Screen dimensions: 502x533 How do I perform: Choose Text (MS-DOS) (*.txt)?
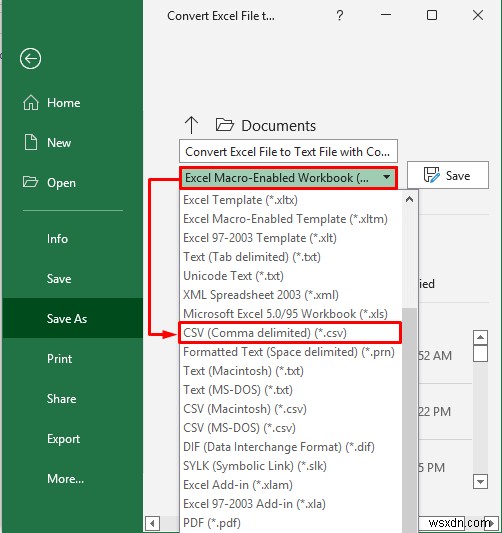[x=290, y=390]
